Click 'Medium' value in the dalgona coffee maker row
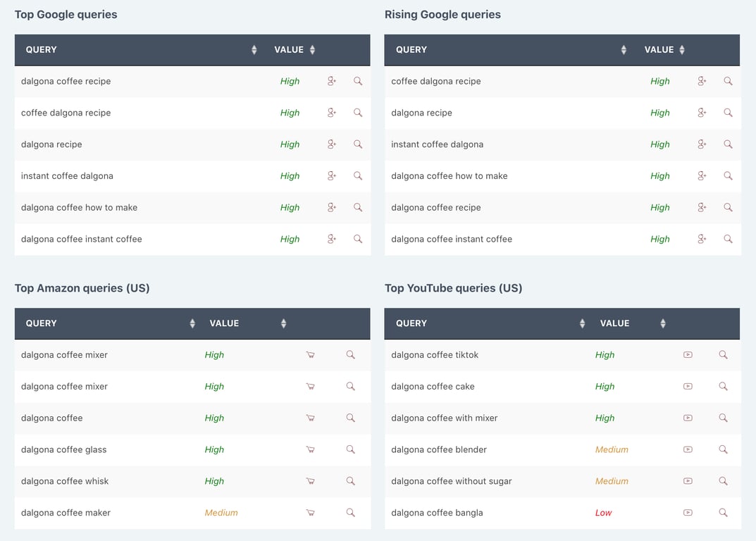This screenshot has height=541, width=756. coord(221,513)
